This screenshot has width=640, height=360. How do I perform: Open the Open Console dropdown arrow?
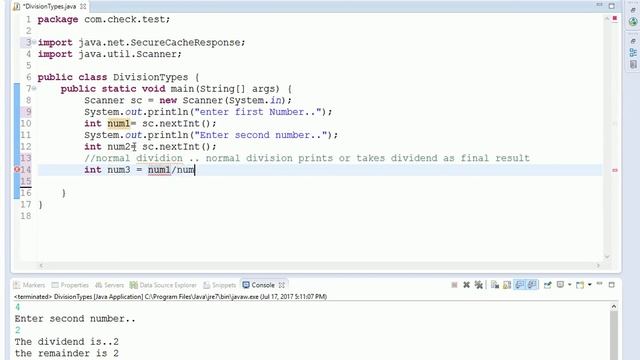tap(589, 285)
